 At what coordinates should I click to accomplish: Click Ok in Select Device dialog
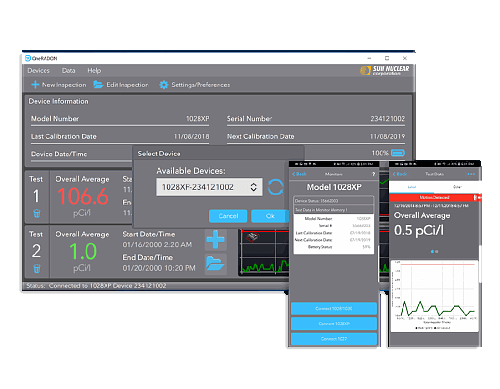pyautogui.click(x=270, y=216)
